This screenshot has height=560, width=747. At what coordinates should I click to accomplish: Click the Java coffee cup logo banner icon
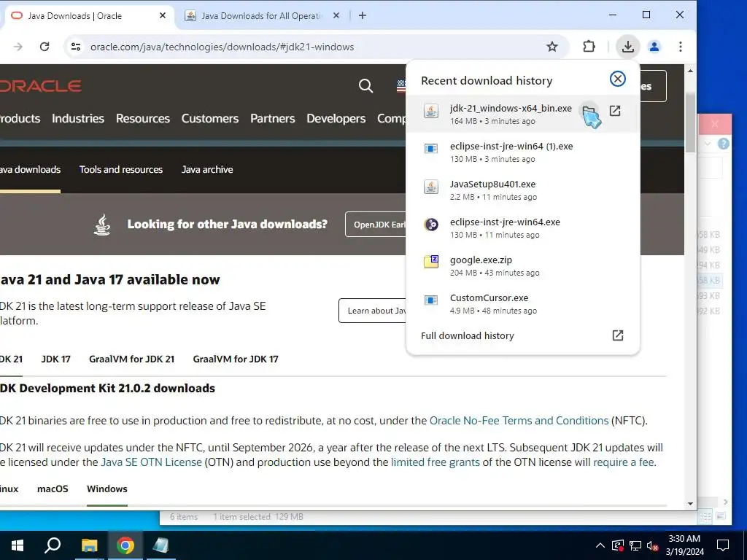102,225
